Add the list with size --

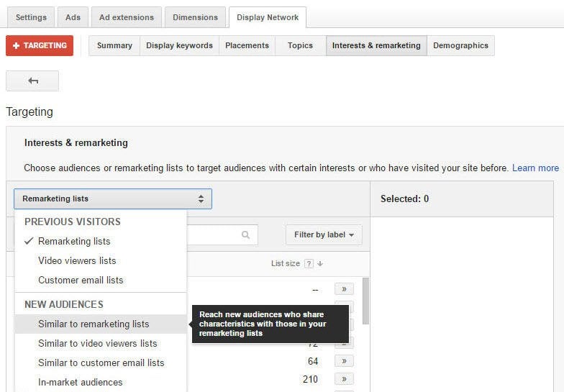[x=344, y=289]
